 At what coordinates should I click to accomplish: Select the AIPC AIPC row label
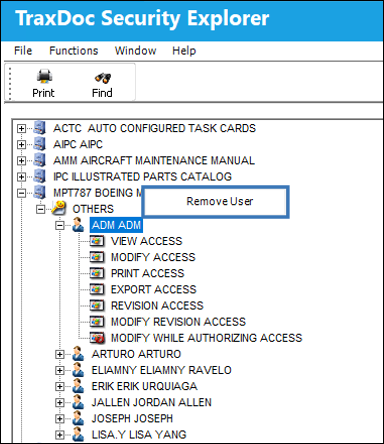[x=78, y=144]
